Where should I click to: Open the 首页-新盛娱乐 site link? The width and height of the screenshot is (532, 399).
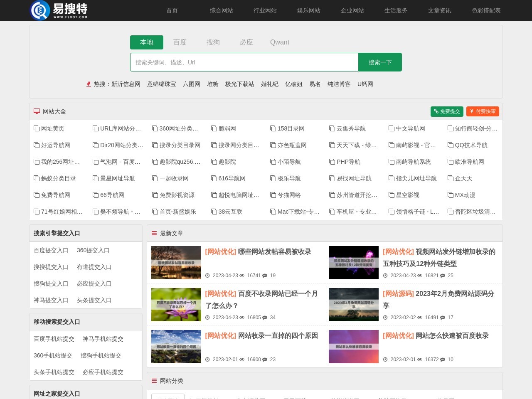[x=178, y=212]
